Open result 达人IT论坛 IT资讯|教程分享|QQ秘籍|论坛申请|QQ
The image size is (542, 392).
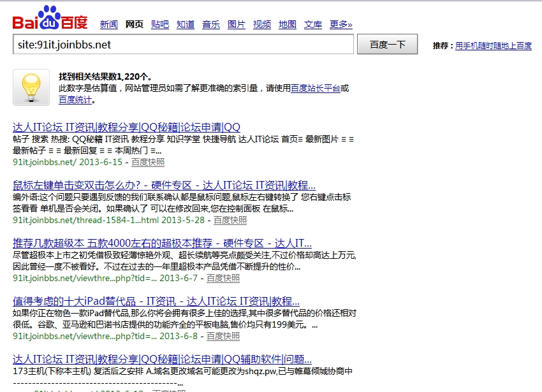point(126,127)
